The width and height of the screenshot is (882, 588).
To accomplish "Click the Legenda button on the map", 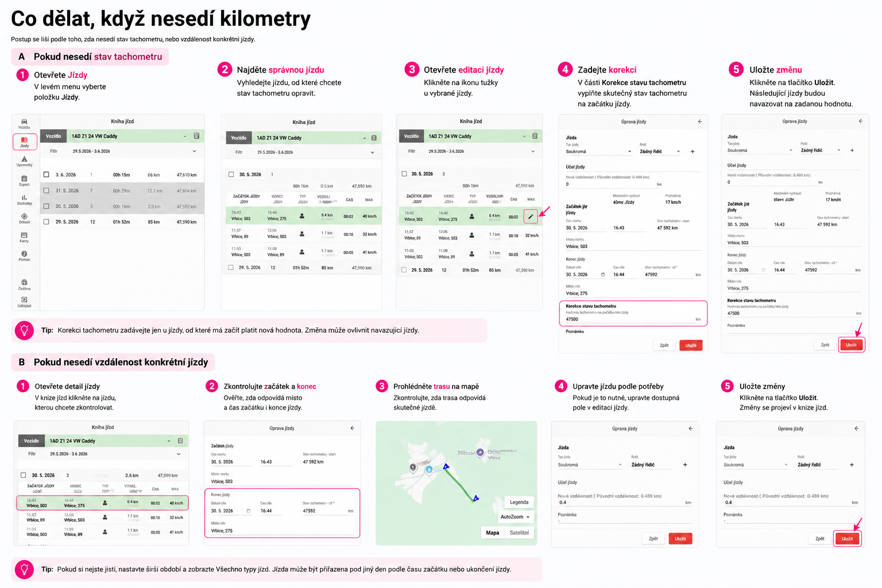I will click(x=519, y=502).
